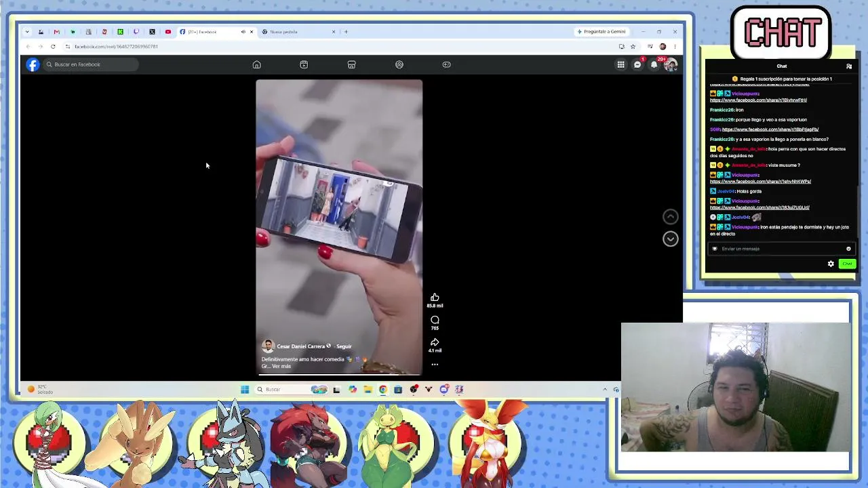Open chat settings gear icon

point(831,264)
